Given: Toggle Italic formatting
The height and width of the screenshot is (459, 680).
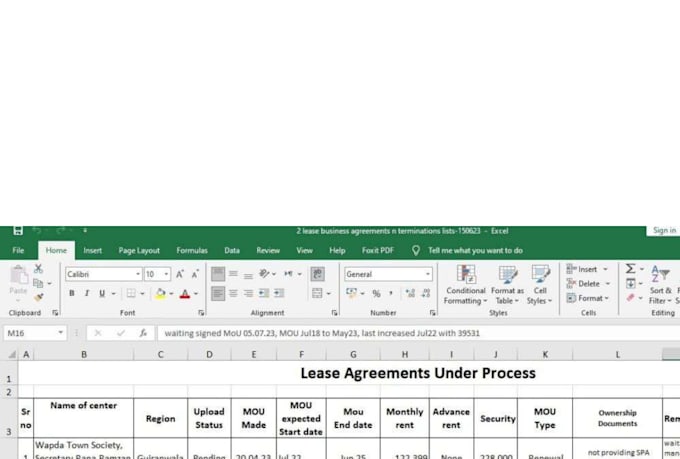Looking at the screenshot, I should coord(87,293).
